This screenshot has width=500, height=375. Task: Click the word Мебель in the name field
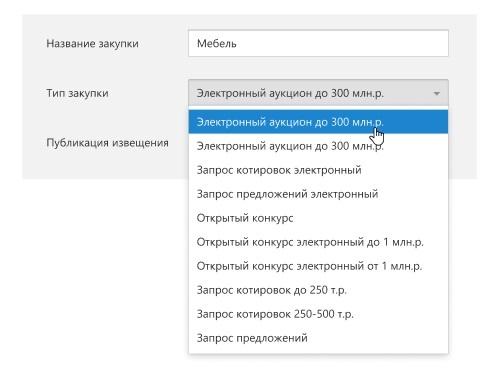[217, 44]
